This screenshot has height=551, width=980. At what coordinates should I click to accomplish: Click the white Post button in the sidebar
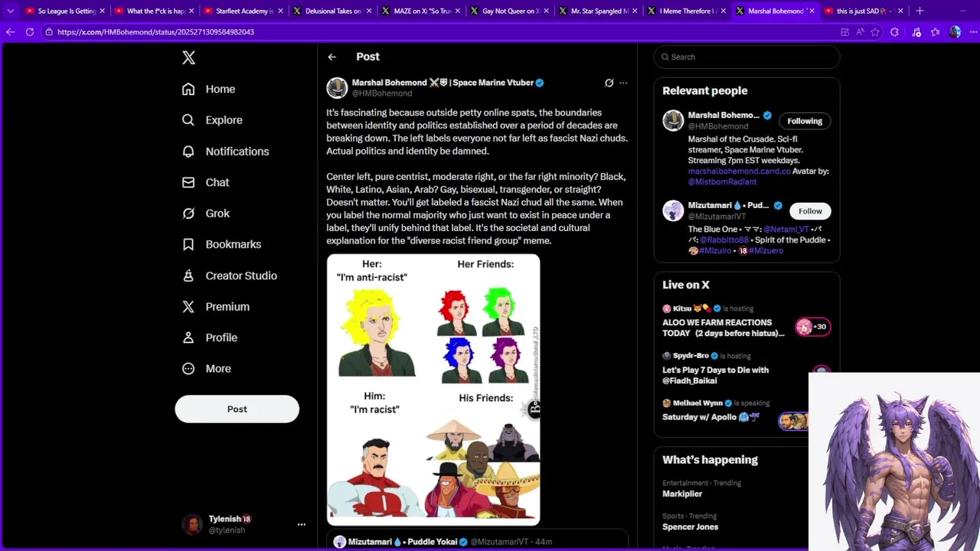pos(237,409)
